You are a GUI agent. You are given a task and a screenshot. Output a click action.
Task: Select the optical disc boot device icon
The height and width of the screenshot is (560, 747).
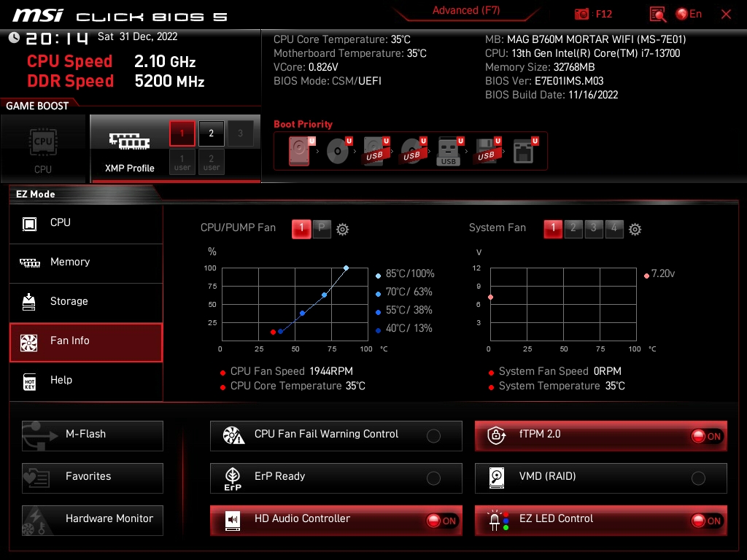[x=338, y=151]
